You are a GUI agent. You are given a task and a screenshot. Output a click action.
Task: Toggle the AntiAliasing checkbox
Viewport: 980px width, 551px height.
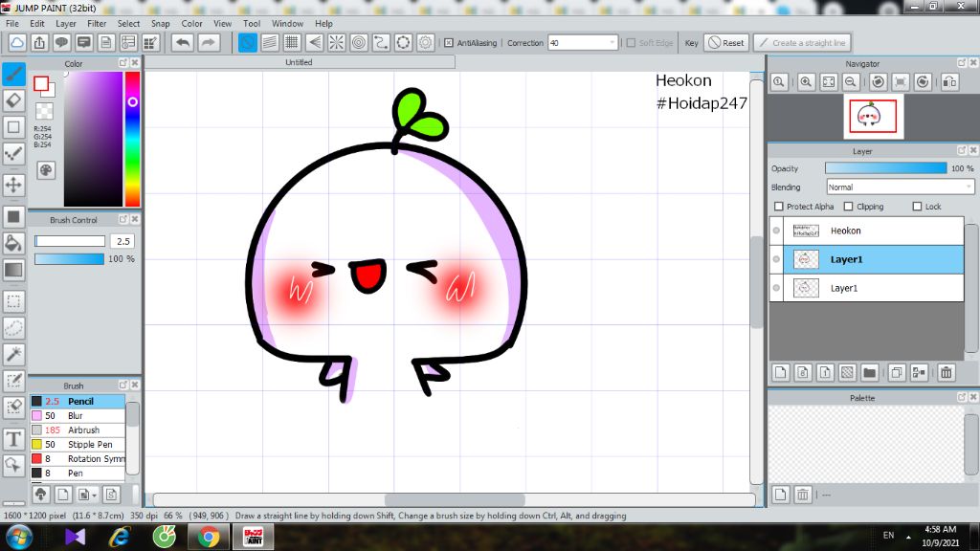(449, 43)
